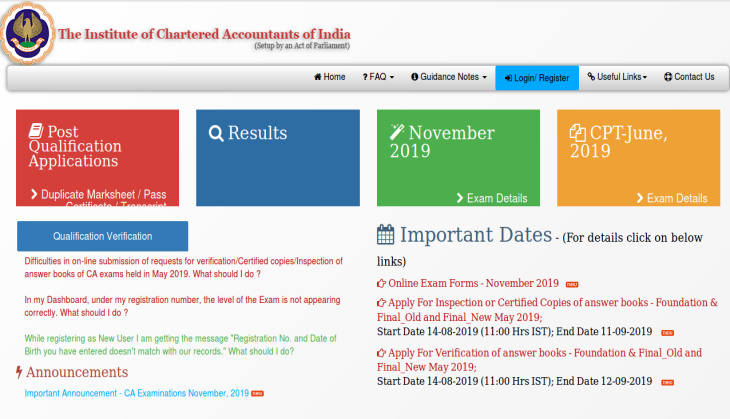The image size is (730, 419).
Task: Click new badge after End Date 12-09-2019
Action: (668, 383)
